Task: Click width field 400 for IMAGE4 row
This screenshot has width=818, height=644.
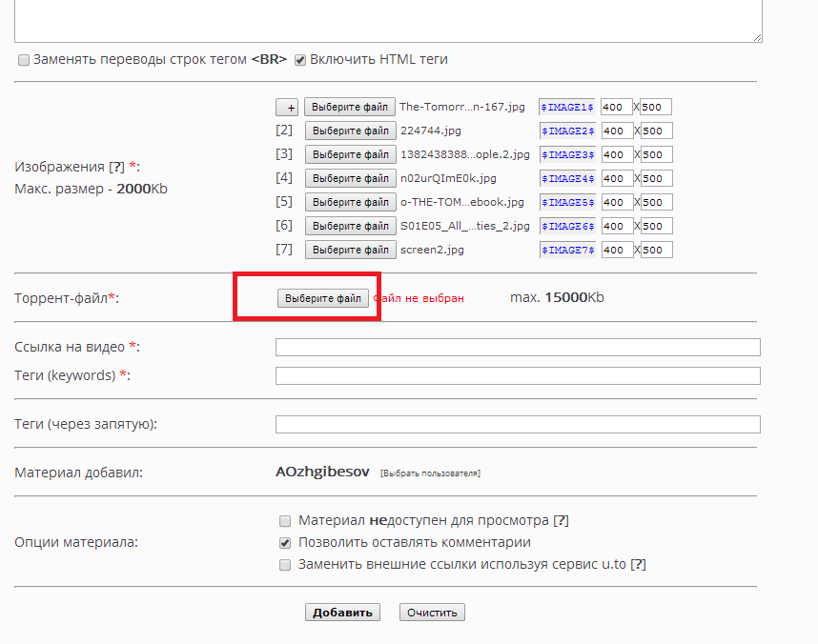Action: 617,178
